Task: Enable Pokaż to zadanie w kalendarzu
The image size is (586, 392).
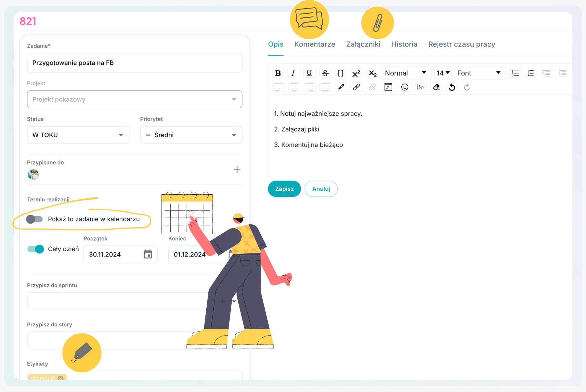Action: point(34,219)
